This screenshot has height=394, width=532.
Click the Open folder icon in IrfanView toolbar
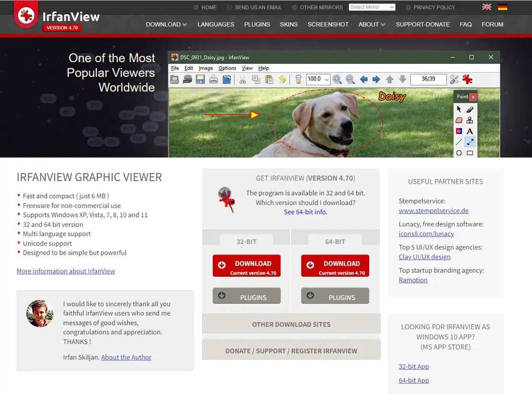(x=174, y=79)
